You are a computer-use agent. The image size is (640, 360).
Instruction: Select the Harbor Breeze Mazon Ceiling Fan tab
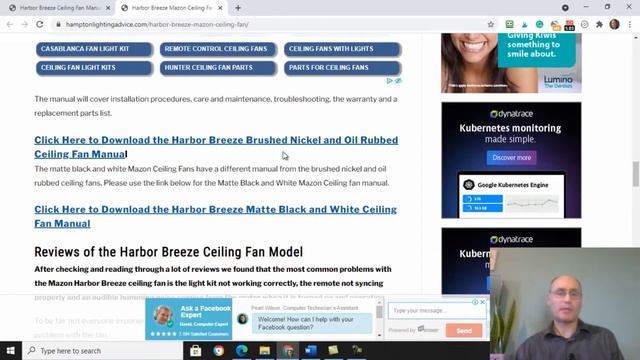[171, 8]
